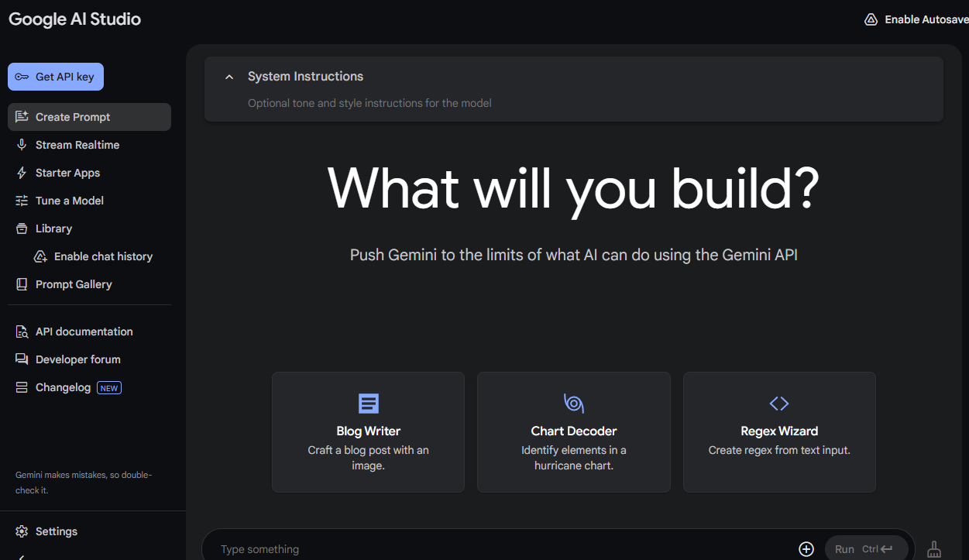Click the NEW badge next to Changelog
The height and width of the screenshot is (560, 969).
pyautogui.click(x=109, y=388)
